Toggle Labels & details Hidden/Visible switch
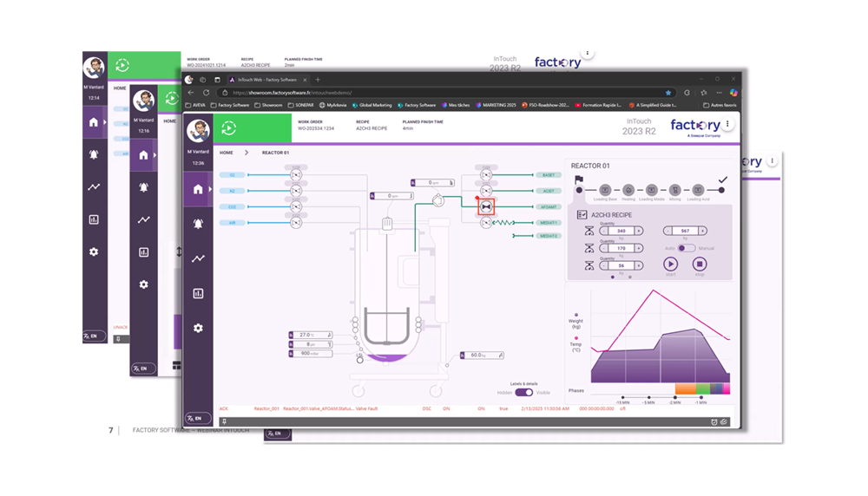 (x=523, y=393)
